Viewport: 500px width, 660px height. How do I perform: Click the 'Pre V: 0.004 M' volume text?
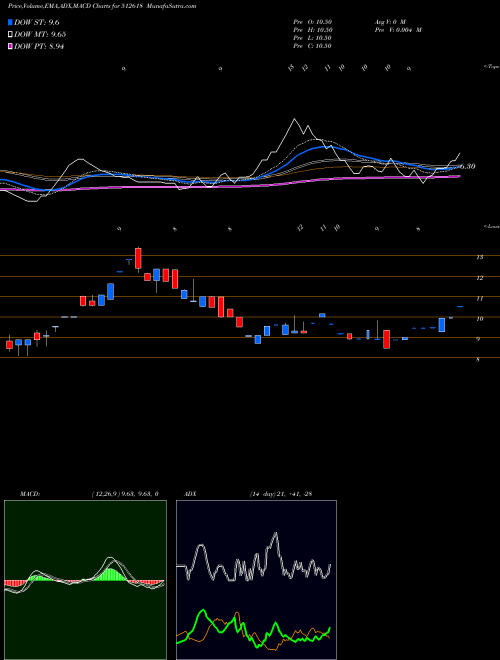pyautogui.click(x=398, y=30)
